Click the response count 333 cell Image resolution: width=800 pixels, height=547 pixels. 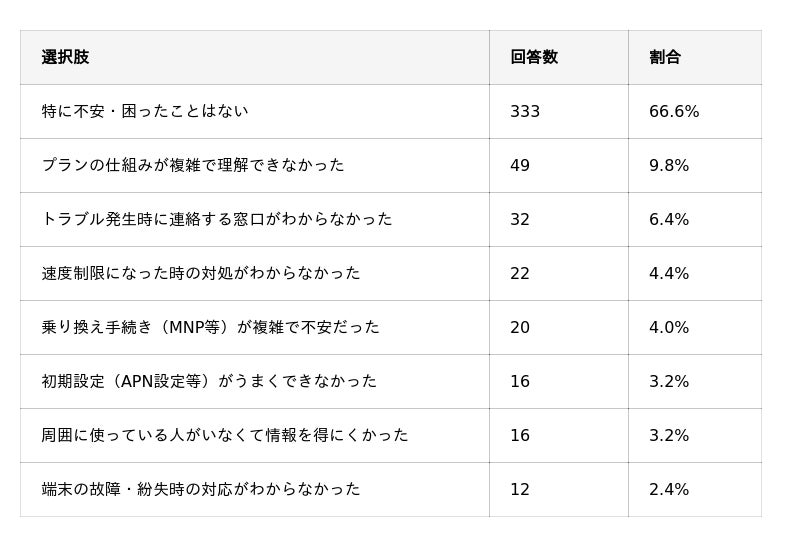(x=525, y=112)
